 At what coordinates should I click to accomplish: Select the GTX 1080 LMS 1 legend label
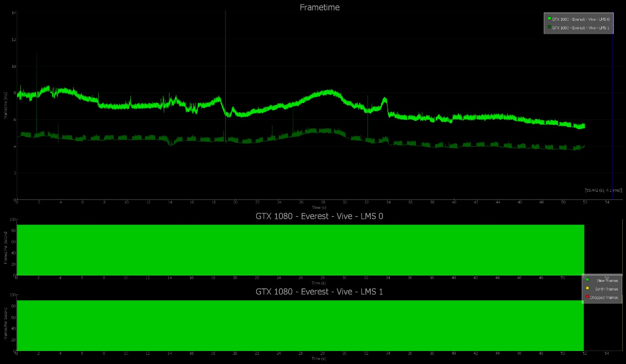(x=580, y=28)
